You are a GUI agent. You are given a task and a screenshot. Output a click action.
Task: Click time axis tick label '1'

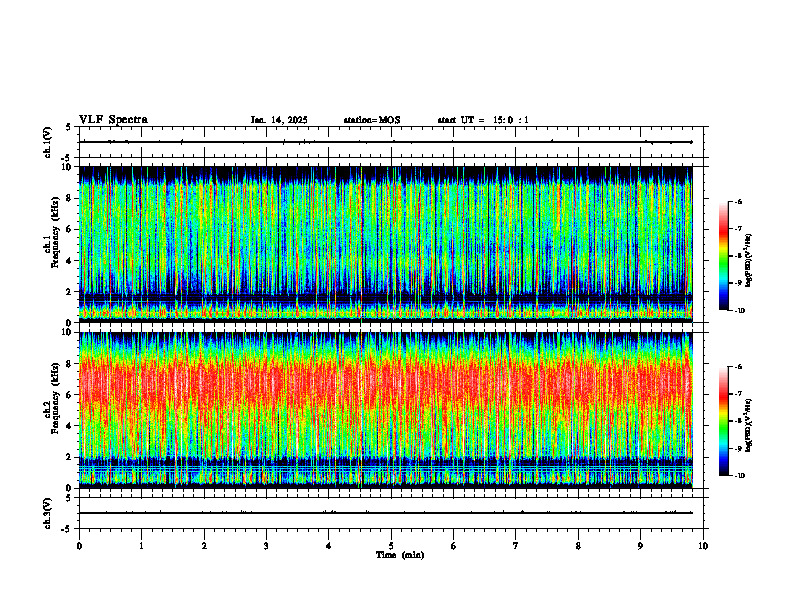tap(141, 546)
